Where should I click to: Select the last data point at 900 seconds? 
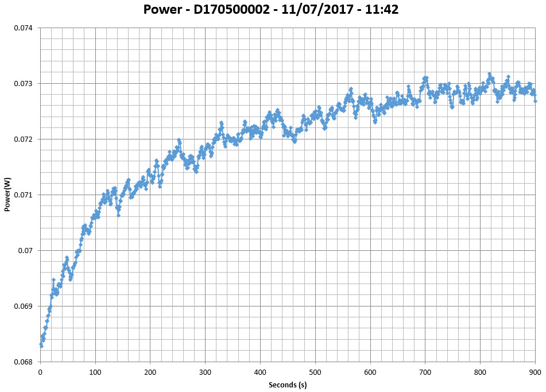pyautogui.click(x=535, y=101)
